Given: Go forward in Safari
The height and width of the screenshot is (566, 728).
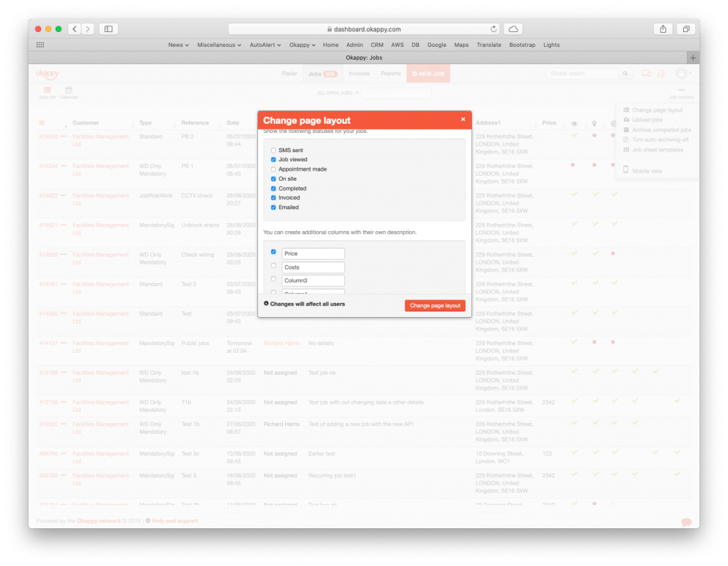Looking at the screenshot, I should [87, 28].
